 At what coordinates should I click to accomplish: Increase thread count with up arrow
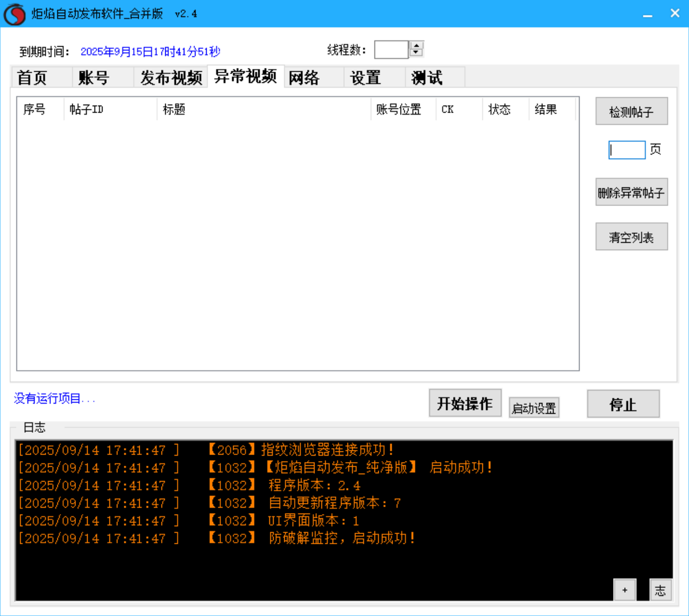click(416, 46)
